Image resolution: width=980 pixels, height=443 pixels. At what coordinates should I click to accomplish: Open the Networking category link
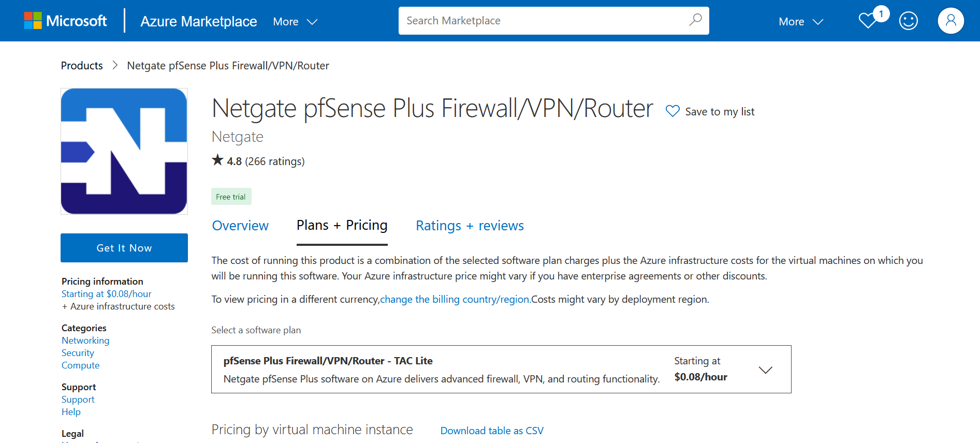pos(85,341)
